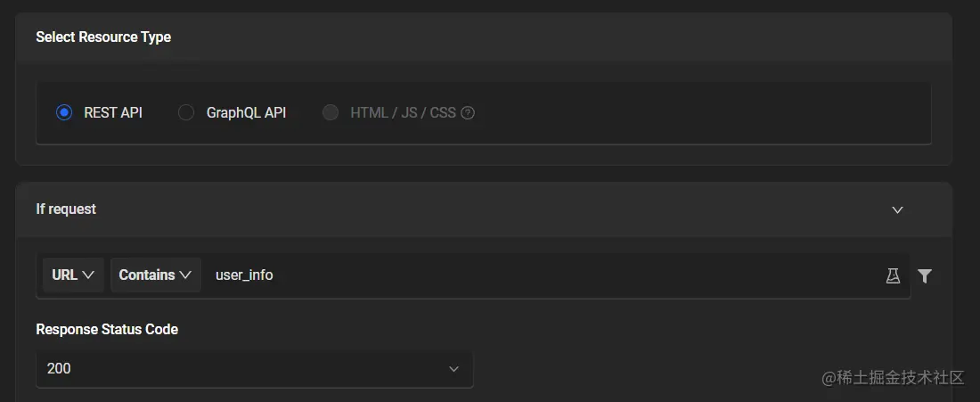Select the GraphQL API radio button
980x402 pixels.
[186, 113]
